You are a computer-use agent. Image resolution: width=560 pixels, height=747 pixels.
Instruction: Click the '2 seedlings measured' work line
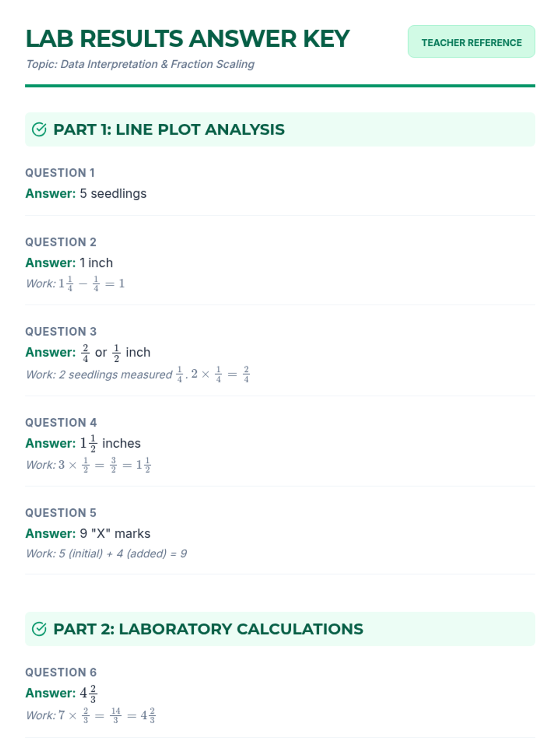point(138,374)
